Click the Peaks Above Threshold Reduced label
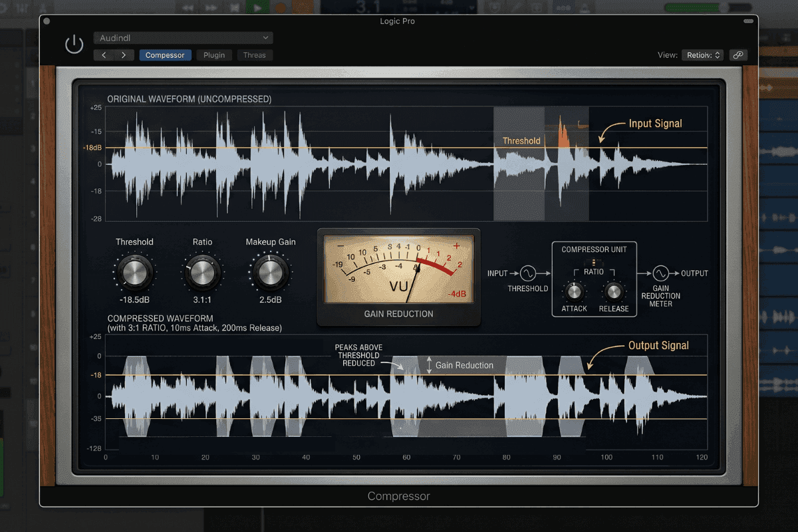This screenshot has width=798, height=532. [358, 355]
